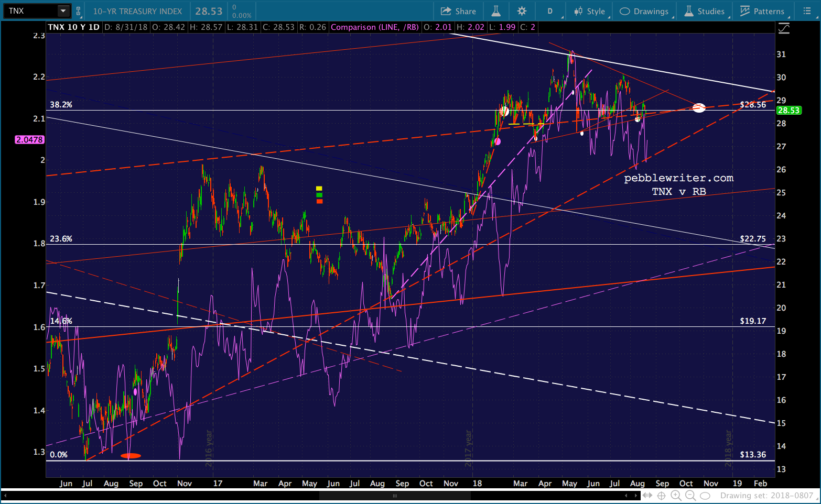Click the symbol link clip icon
Screen dimensions: 821x504
[x=79, y=11]
